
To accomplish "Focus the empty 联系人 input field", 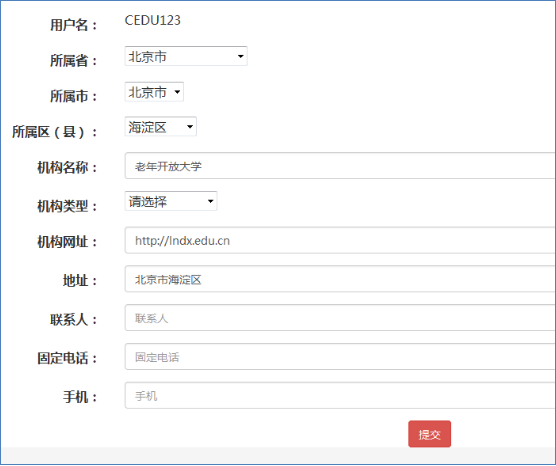I will (x=340, y=317).
